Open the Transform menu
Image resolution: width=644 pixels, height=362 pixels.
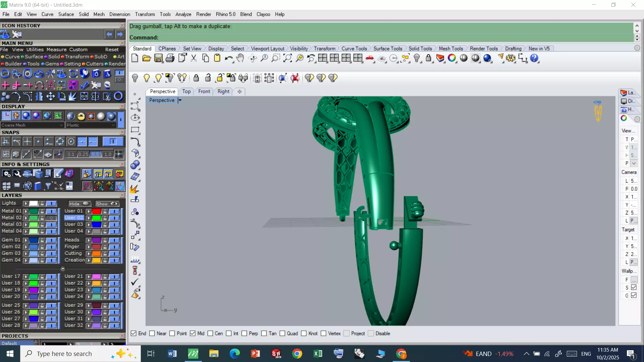pos(145,14)
